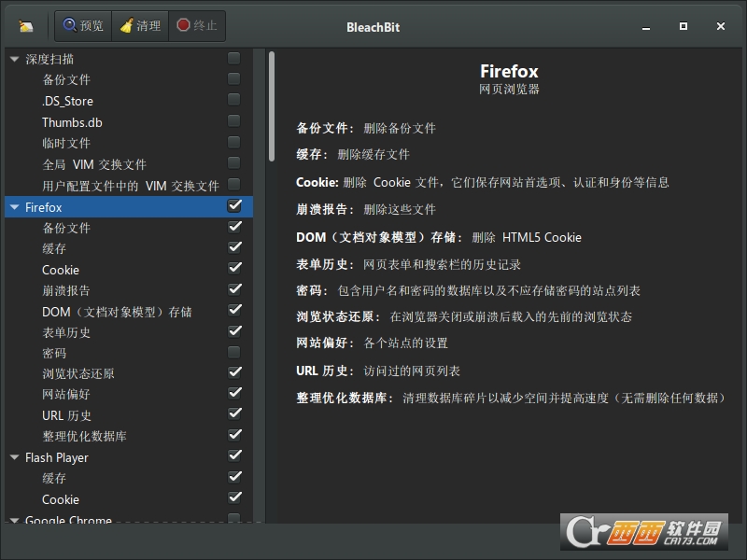Select the 浏览状态还原 tree item
The width and height of the screenshot is (747, 560).
tap(78, 374)
